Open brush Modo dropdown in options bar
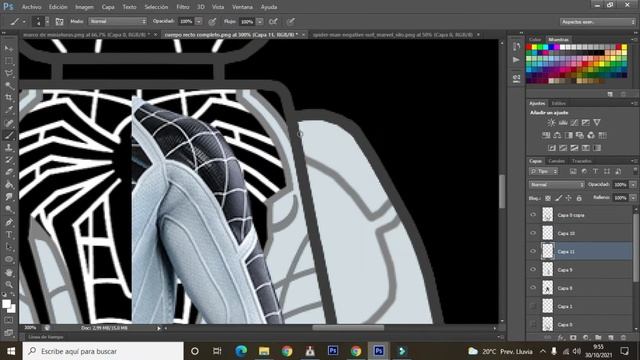Viewport: 640px width, 360px height. (x=118, y=21)
